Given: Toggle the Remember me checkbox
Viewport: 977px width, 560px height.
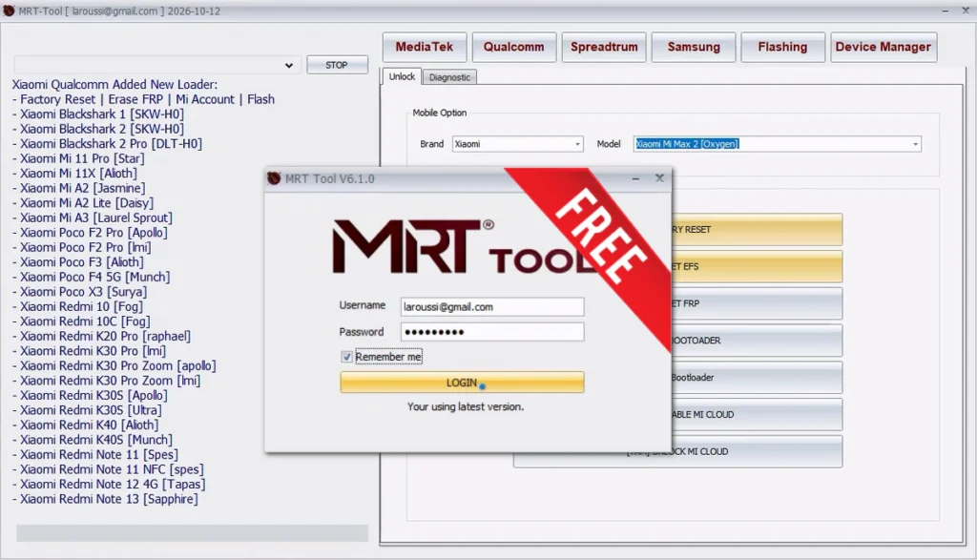Looking at the screenshot, I should coord(347,357).
